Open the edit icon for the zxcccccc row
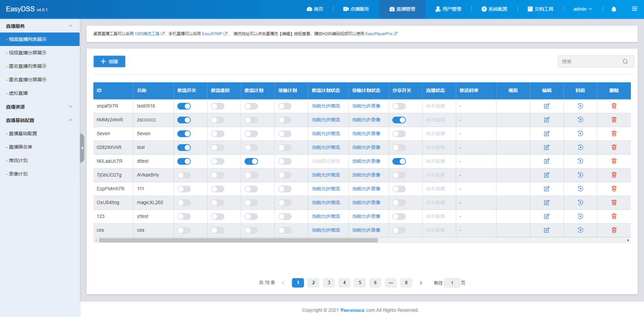The image size is (644, 317). [547, 120]
